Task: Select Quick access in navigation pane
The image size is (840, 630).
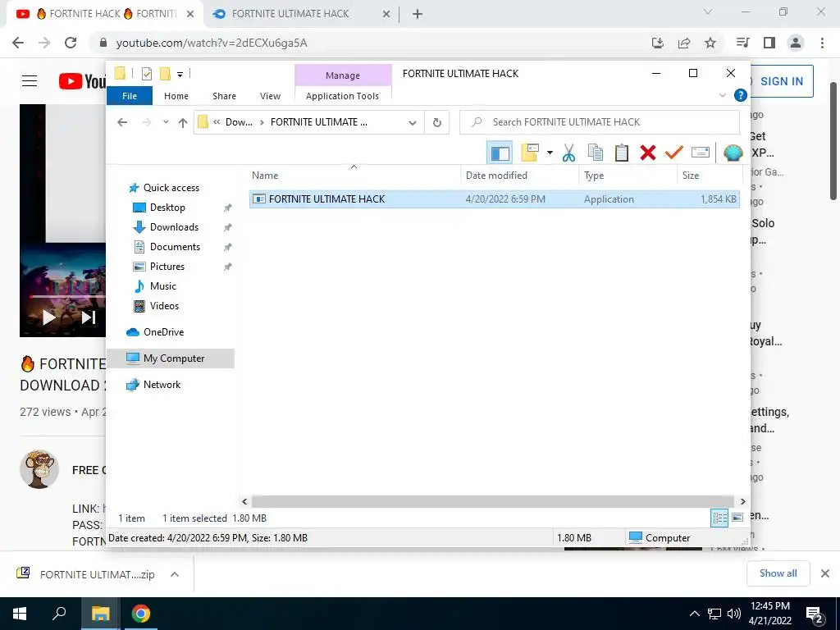Action: tap(171, 188)
